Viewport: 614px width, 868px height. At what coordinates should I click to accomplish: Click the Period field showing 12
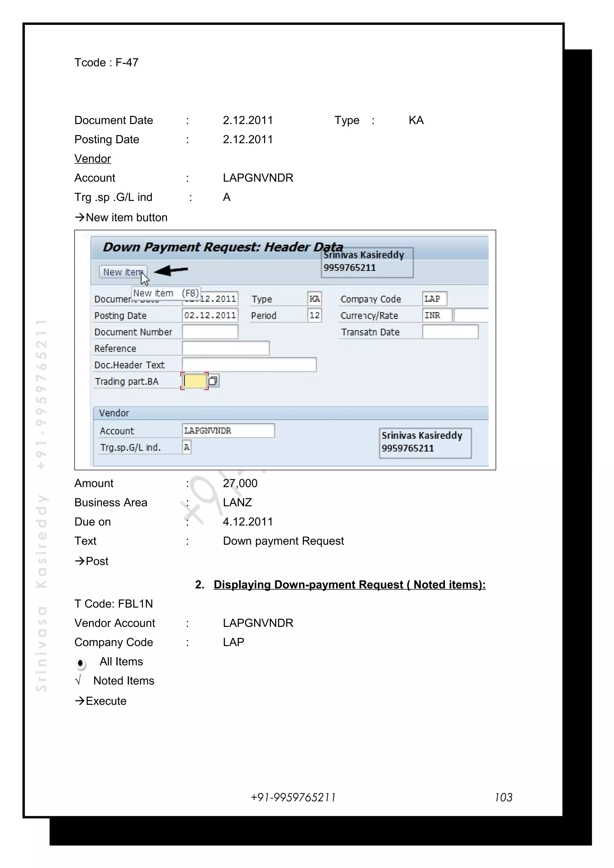tap(314, 315)
